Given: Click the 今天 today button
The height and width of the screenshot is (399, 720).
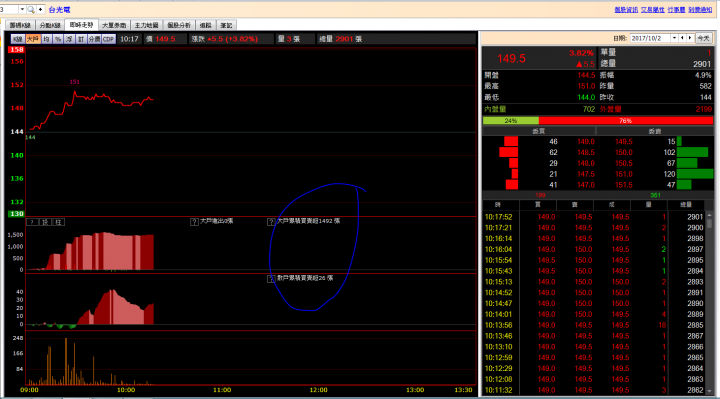Looking at the screenshot, I should tap(703, 38).
